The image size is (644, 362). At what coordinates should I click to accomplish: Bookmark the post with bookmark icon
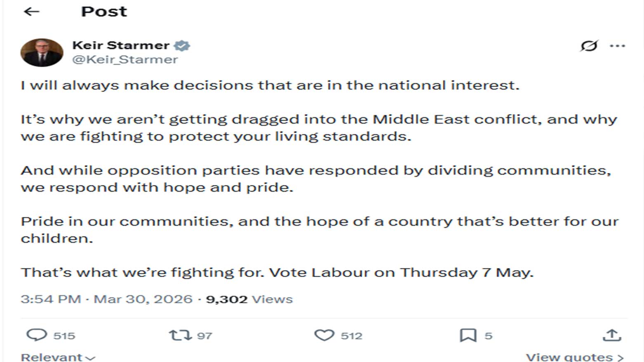tap(468, 335)
